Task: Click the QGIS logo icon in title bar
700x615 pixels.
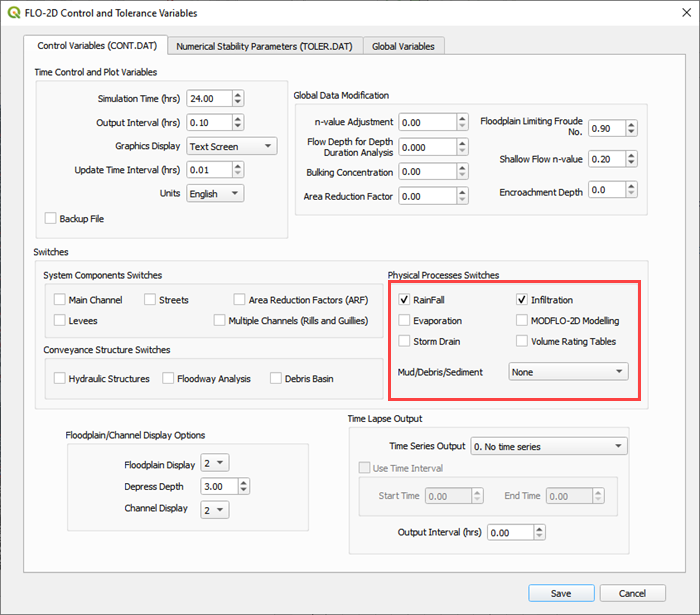Action: (x=13, y=13)
